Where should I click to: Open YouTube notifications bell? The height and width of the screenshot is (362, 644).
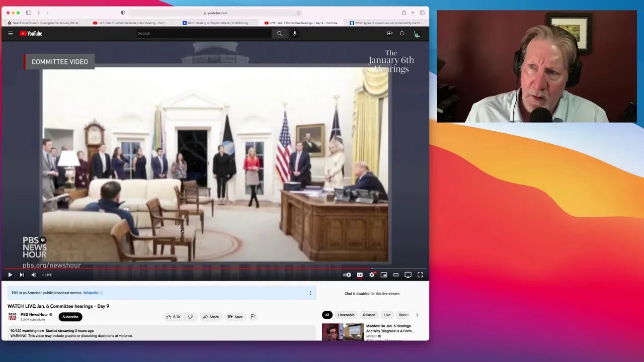tap(402, 34)
